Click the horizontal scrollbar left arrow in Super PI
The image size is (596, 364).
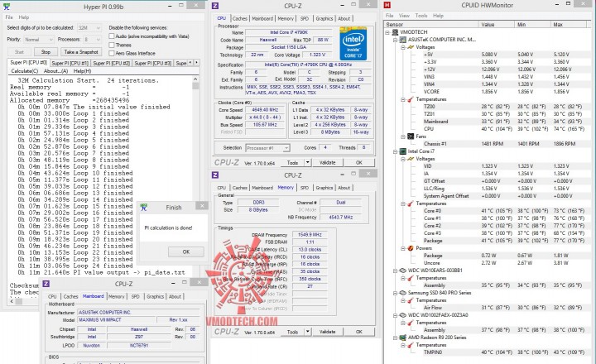12,301
